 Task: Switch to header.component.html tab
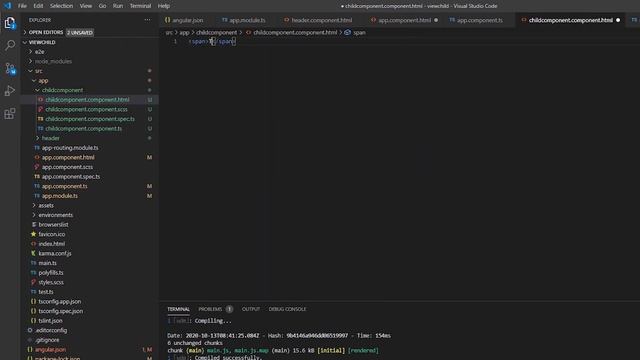318,20
